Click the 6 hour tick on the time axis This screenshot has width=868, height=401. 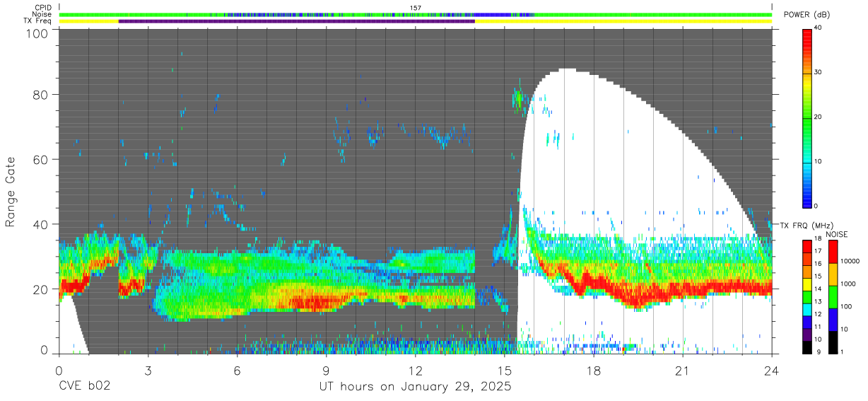pyautogui.click(x=237, y=370)
